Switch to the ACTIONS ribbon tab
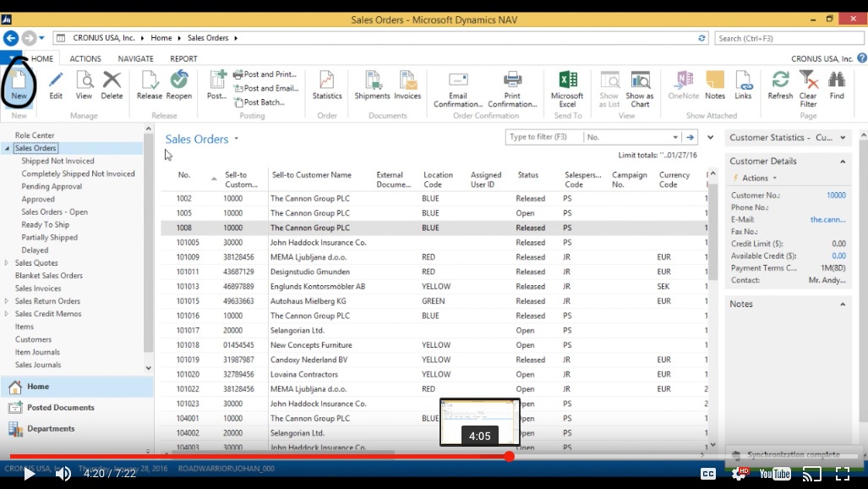Image resolution: width=868 pixels, height=489 pixels. pos(85,58)
